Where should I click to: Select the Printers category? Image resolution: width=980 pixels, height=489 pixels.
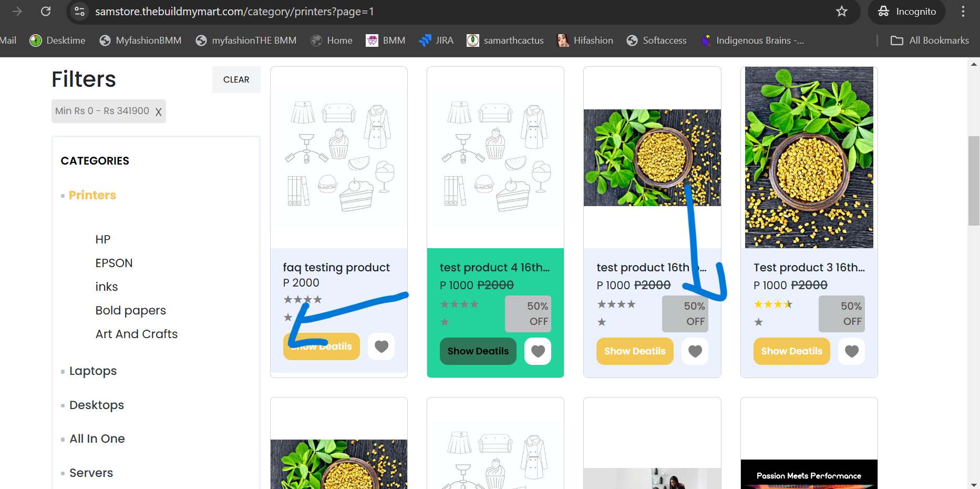click(92, 195)
